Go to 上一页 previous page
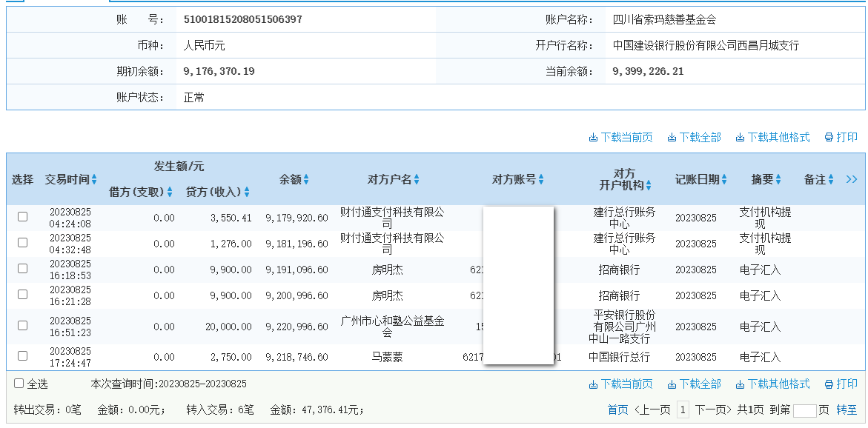The image size is (868, 428). [652, 409]
